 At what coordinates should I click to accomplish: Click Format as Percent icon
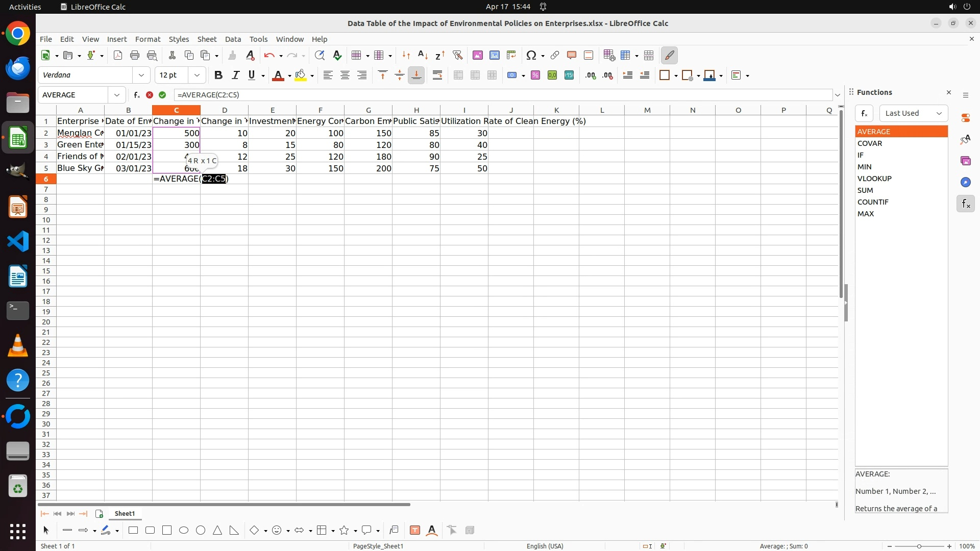[535, 75]
